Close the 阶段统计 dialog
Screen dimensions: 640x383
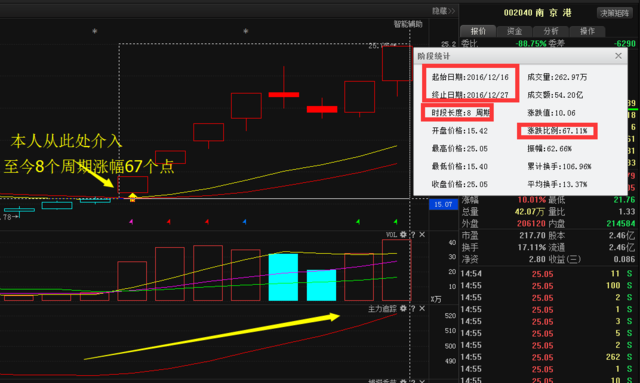(618, 56)
